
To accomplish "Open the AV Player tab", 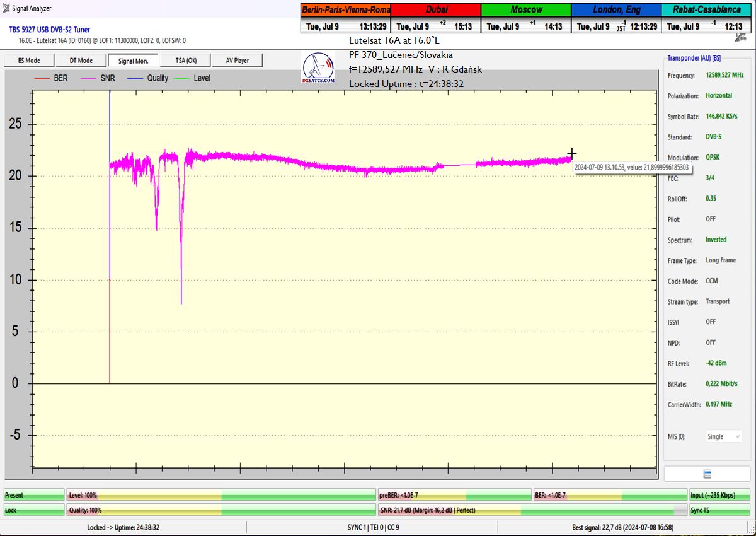I will [x=237, y=61].
